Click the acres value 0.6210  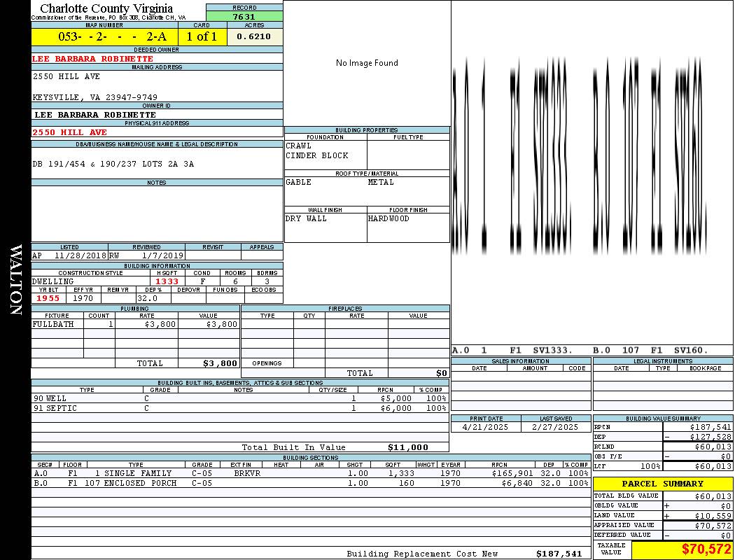(254, 36)
